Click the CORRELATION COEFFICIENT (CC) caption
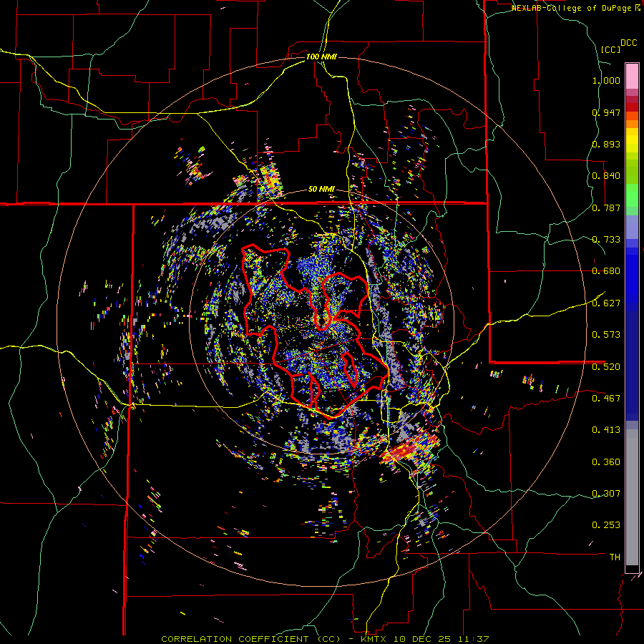This screenshot has height=644, width=644. [x=250, y=639]
